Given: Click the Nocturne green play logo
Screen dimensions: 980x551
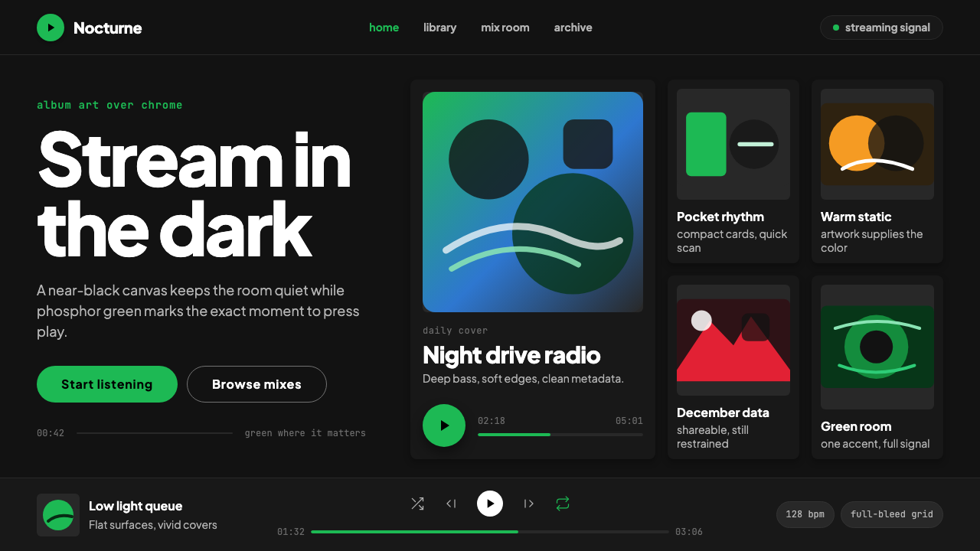Looking at the screenshot, I should 51,28.
